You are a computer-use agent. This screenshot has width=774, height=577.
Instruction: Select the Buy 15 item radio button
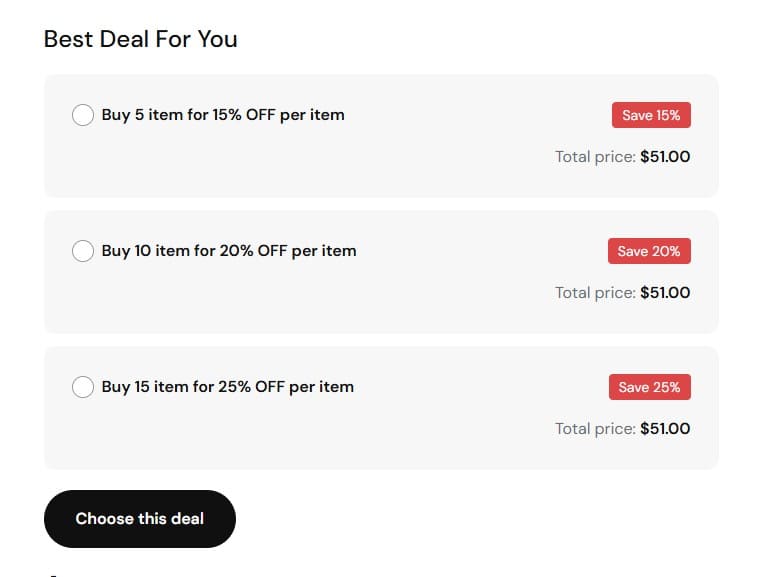tap(83, 387)
